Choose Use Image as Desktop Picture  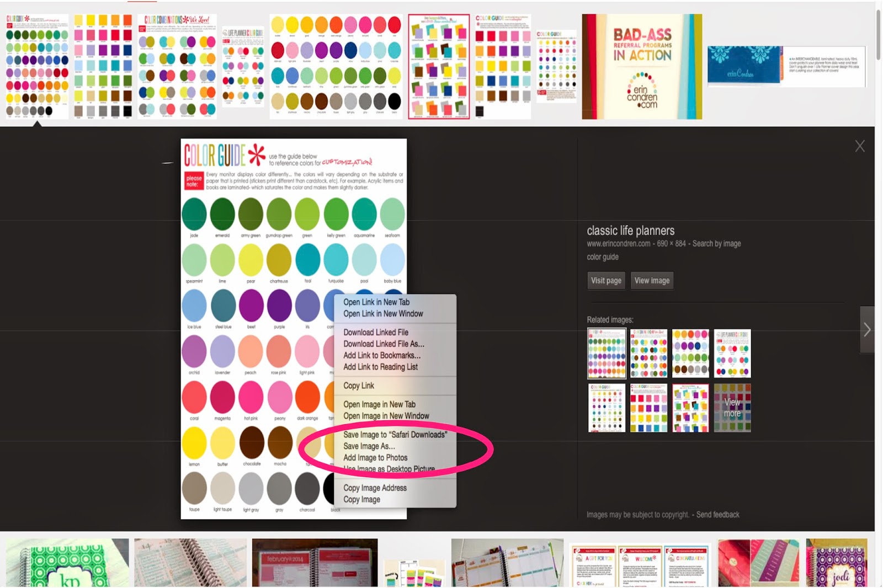[x=389, y=469]
